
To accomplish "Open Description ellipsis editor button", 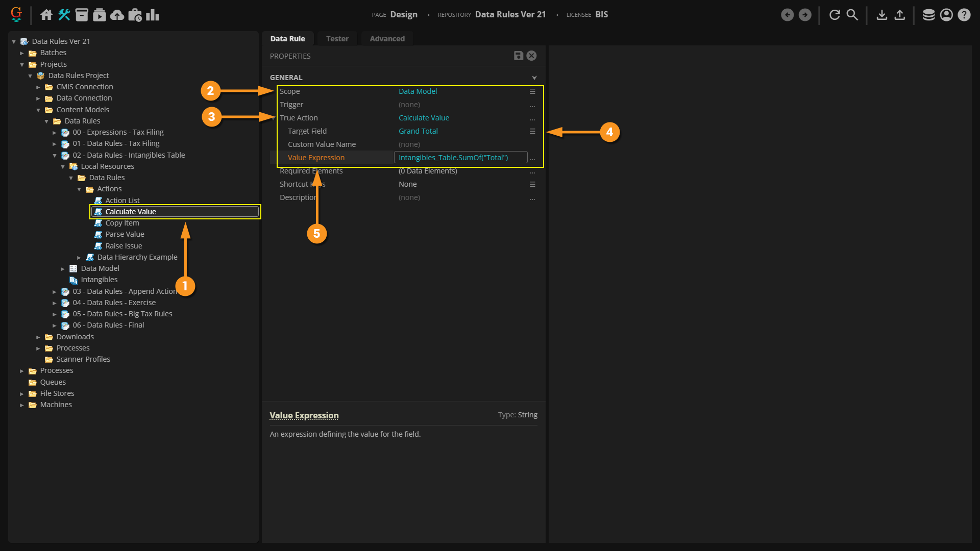I will [532, 198].
